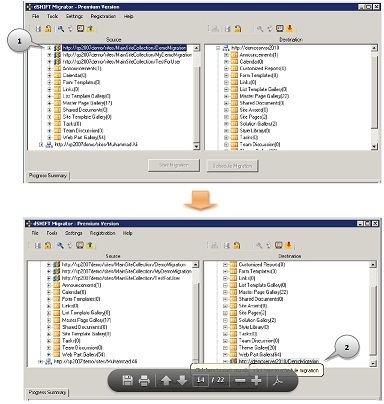Click the save icon in top window Destination toolbar
Screen dimensions: 384x404
pyautogui.click(x=228, y=29)
